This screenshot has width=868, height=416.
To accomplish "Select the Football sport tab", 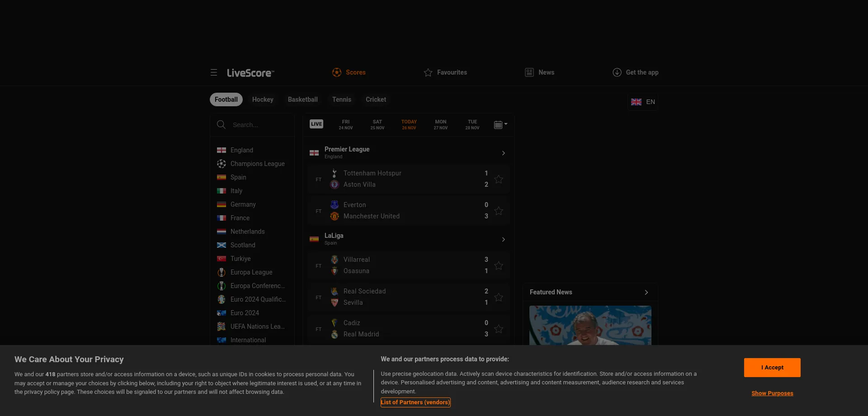I will click(226, 99).
